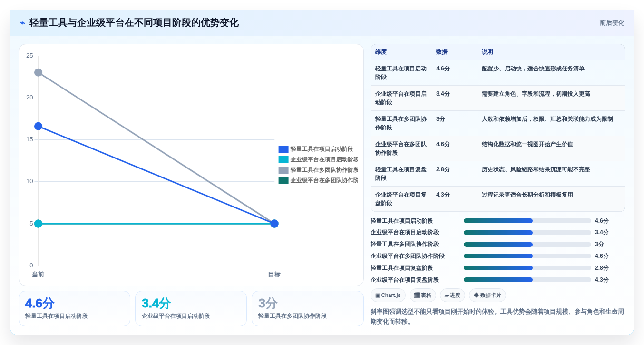Image resolution: width=644 pixels, height=345 pixels.
Task: Click the cyan legend swatch for 企业级平台在项目启动阶段
Action: tap(283, 159)
